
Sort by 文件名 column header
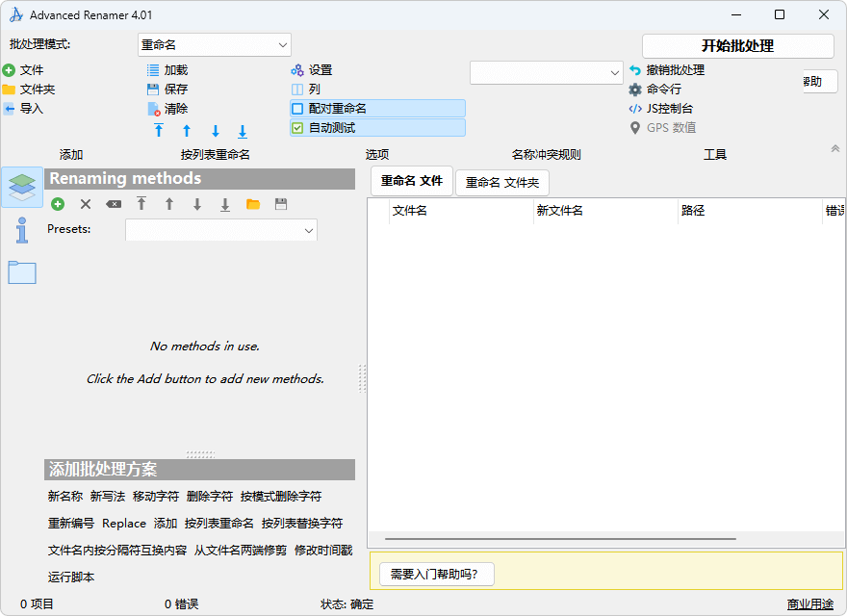[461, 211]
